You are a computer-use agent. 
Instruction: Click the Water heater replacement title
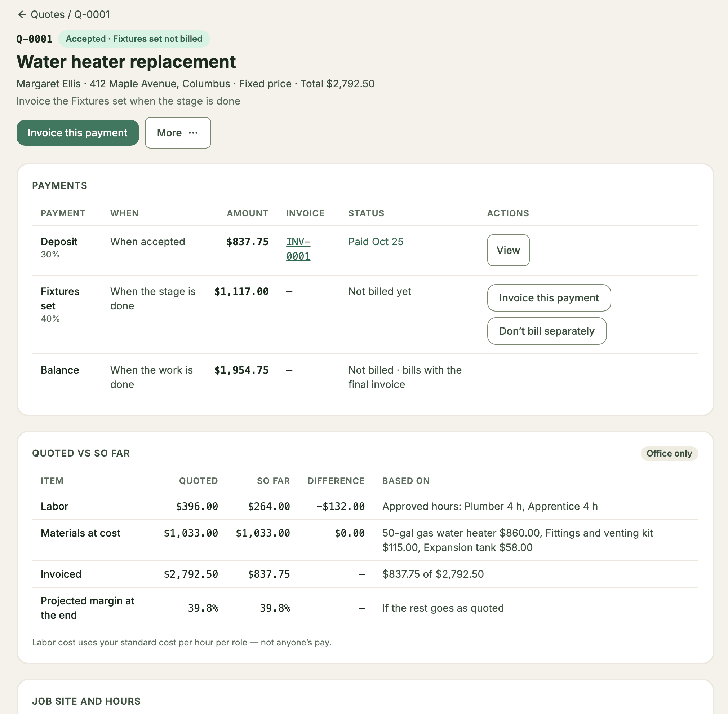coord(126,62)
